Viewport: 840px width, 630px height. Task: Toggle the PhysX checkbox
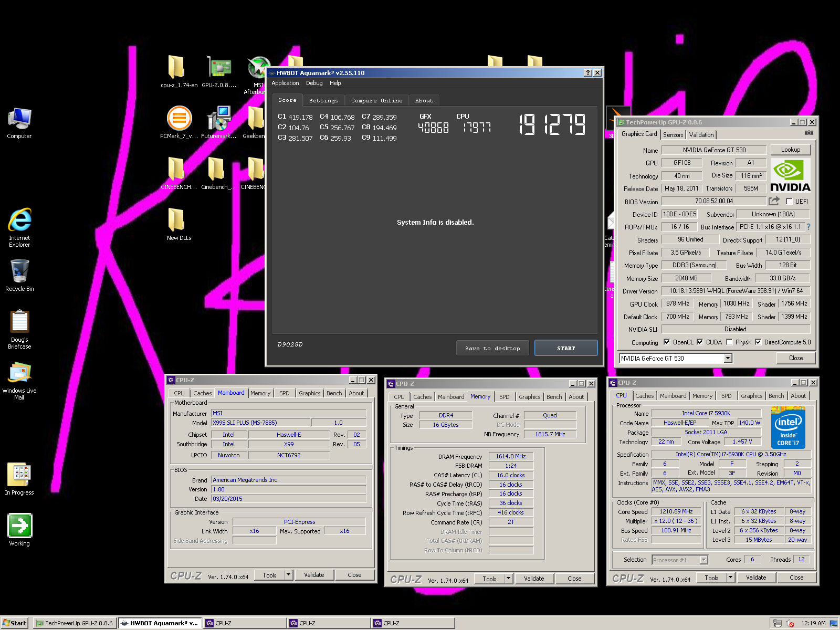click(x=729, y=342)
